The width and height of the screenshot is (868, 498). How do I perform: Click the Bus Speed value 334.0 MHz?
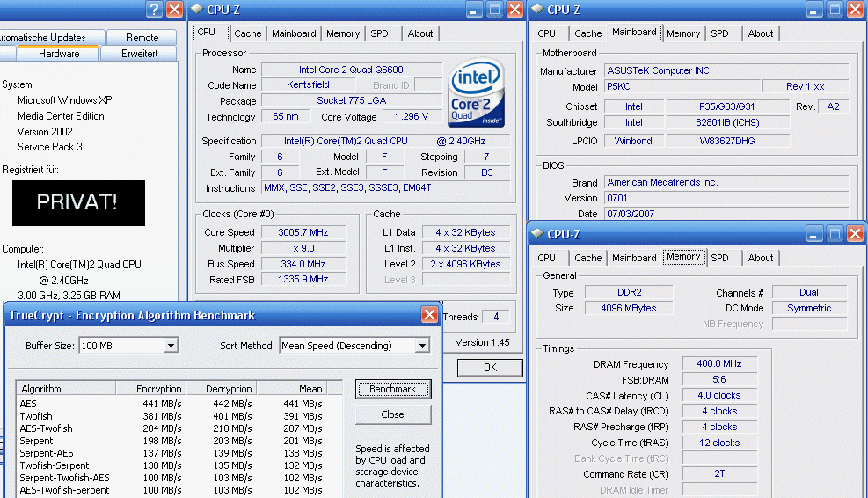pyautogui.click(x=303, y=264)
